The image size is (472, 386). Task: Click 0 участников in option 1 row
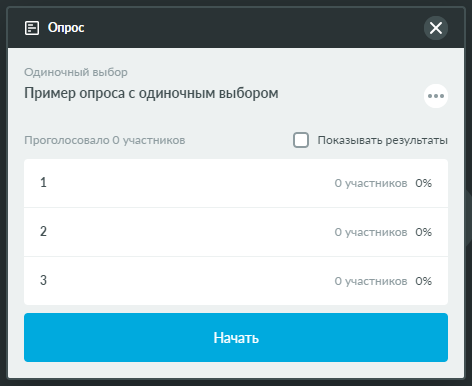[x=371, y=183]
